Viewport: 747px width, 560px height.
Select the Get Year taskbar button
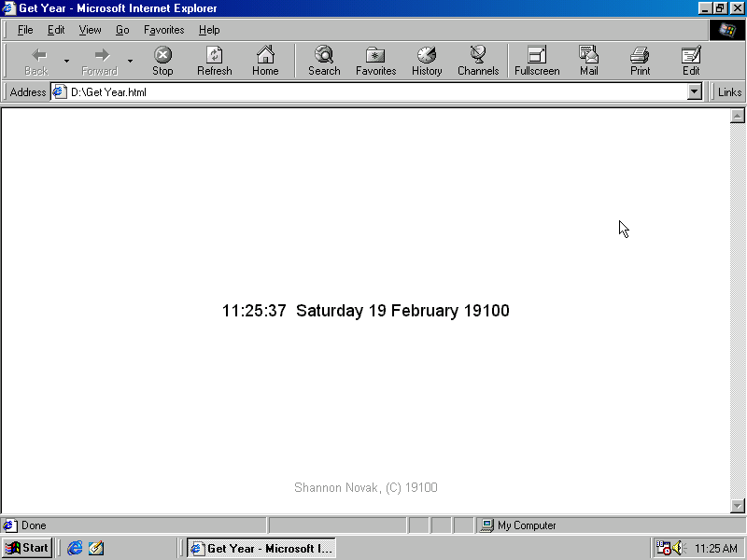pos(261,548)
